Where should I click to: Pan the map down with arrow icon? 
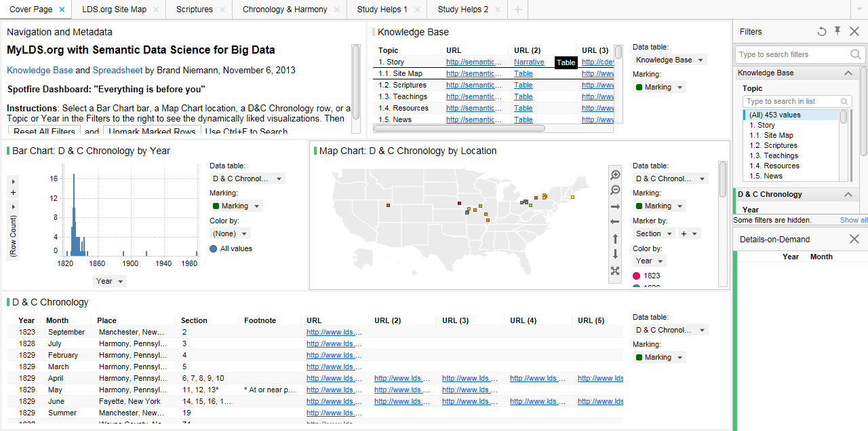coord(615,254)
